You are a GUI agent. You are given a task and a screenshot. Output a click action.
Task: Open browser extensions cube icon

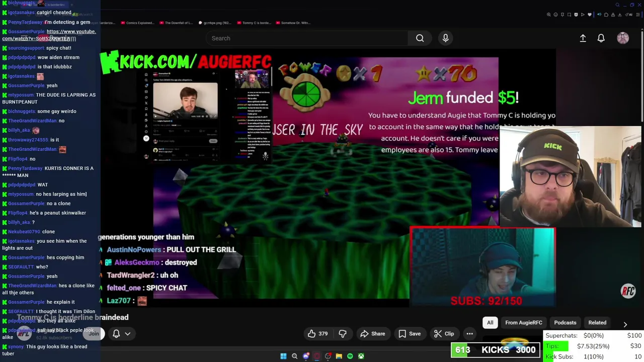(606, 15)
